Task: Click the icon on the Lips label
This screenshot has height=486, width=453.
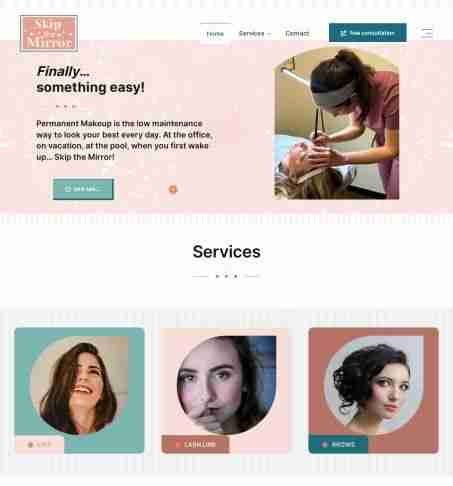Action: click(30, 444)
